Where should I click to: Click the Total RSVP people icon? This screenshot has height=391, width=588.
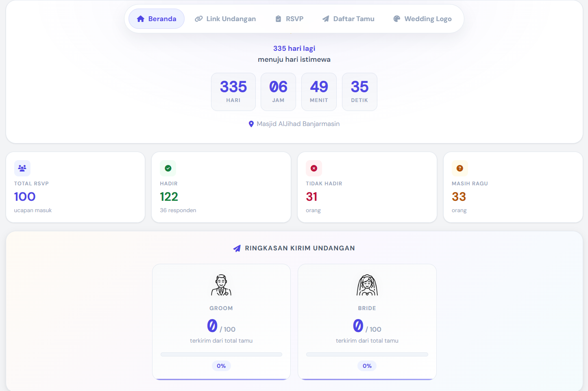click(22, 168)
